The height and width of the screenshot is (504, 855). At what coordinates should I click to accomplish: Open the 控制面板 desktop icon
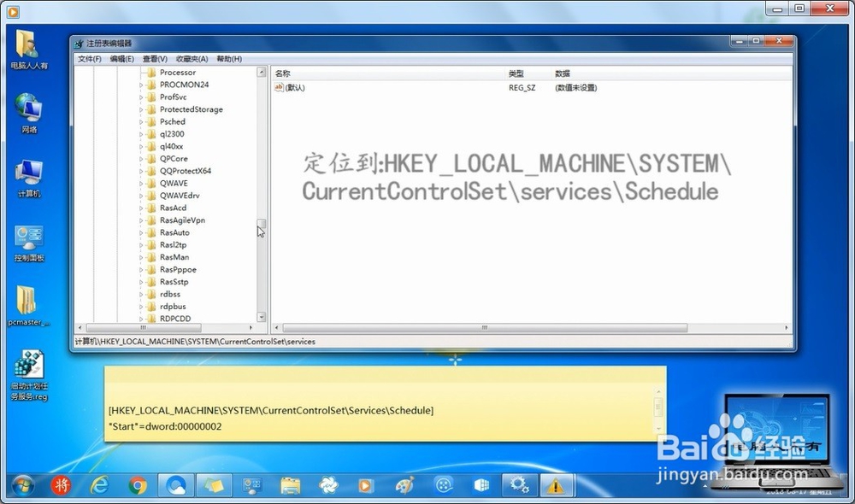[28, 243]
